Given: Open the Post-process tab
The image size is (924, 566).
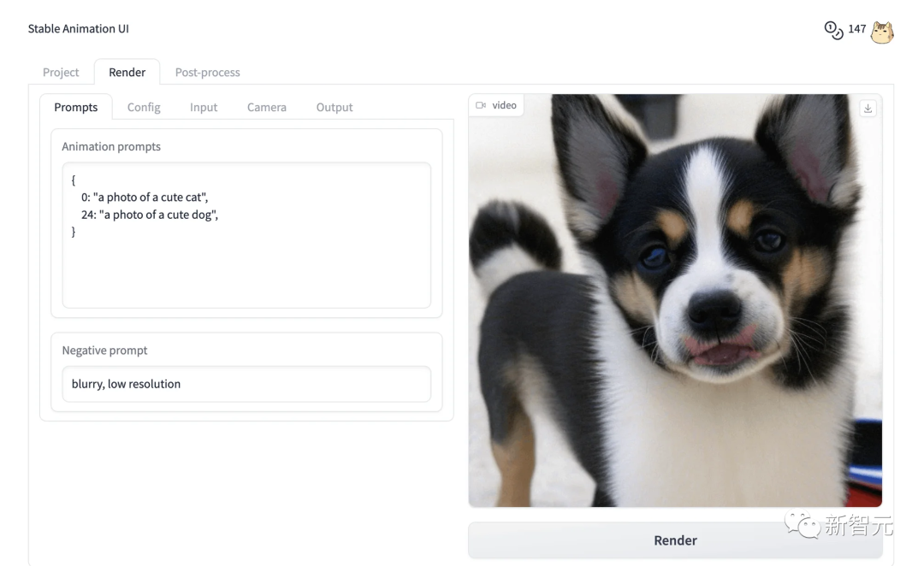Looking at the screenshot, I should coord(207,73).
